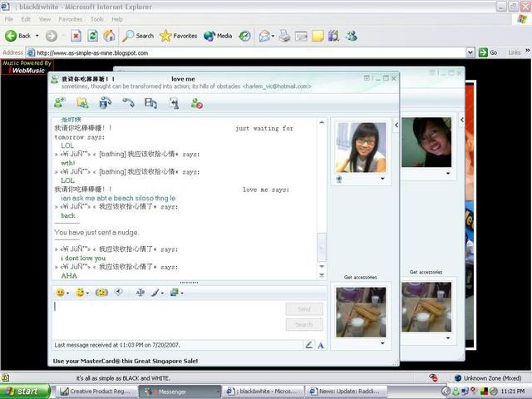Open the View menu
The image size is (532, 399).
[45, 19]
